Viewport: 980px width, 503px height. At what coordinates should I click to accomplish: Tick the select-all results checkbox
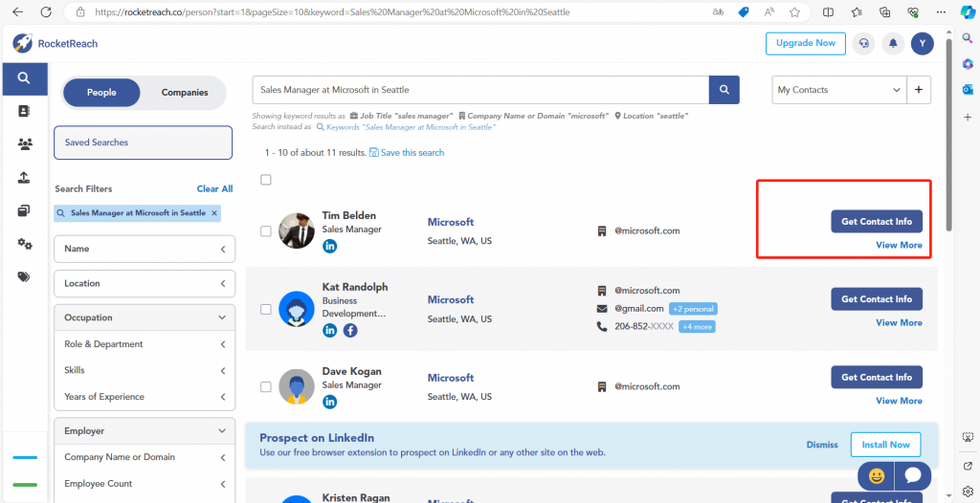click(x=266, y=180)
